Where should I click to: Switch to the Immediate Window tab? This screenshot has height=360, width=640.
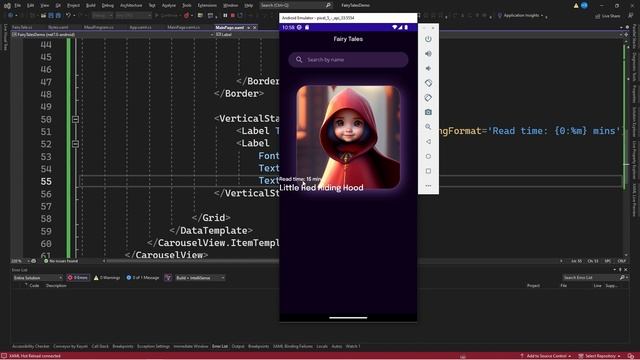(191, 346)
